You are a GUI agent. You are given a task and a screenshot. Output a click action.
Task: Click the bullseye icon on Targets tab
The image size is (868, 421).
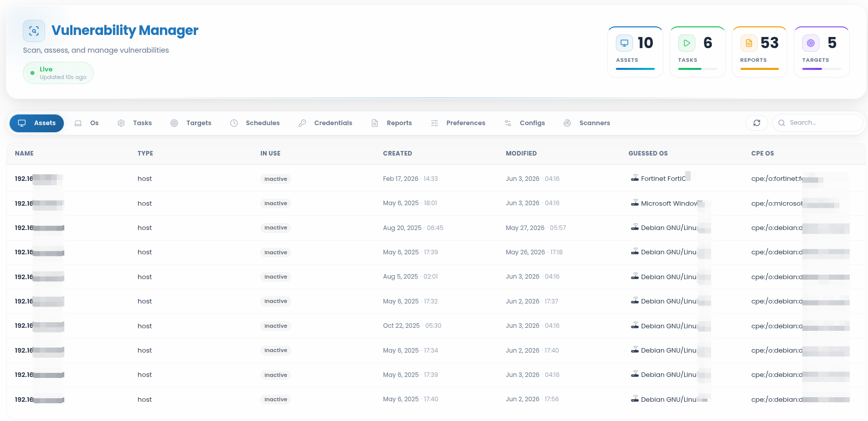[x=174, y=123]
